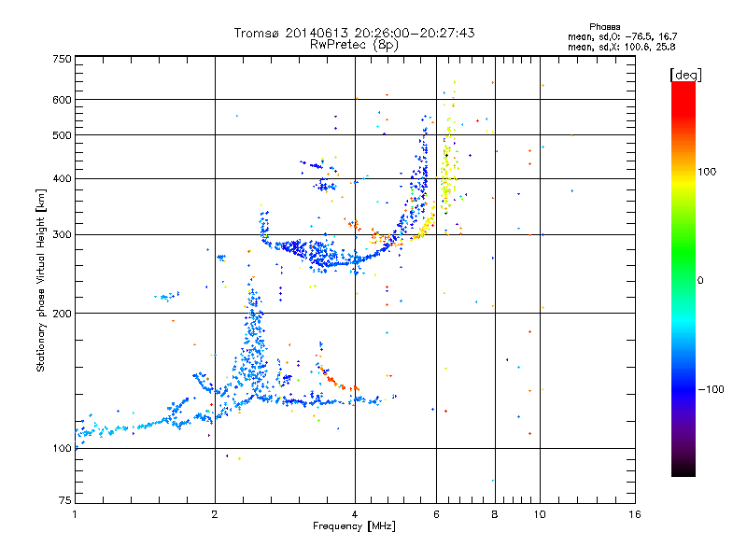The image size is (747, 560).
Task: Click the plot title 'Tromsø 20140613 20:26:00-20:27:43'
Action: coord(355,33)
